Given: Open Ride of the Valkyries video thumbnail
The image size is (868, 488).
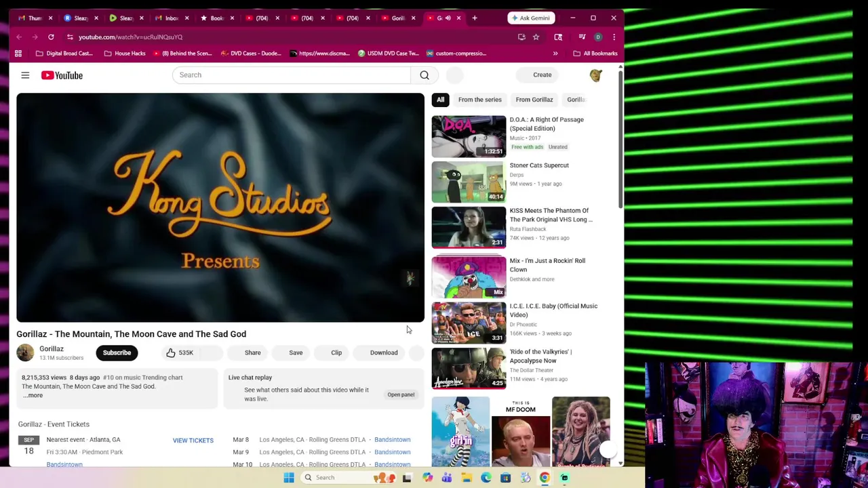Looking at the screenshot, I should point(469,368).
